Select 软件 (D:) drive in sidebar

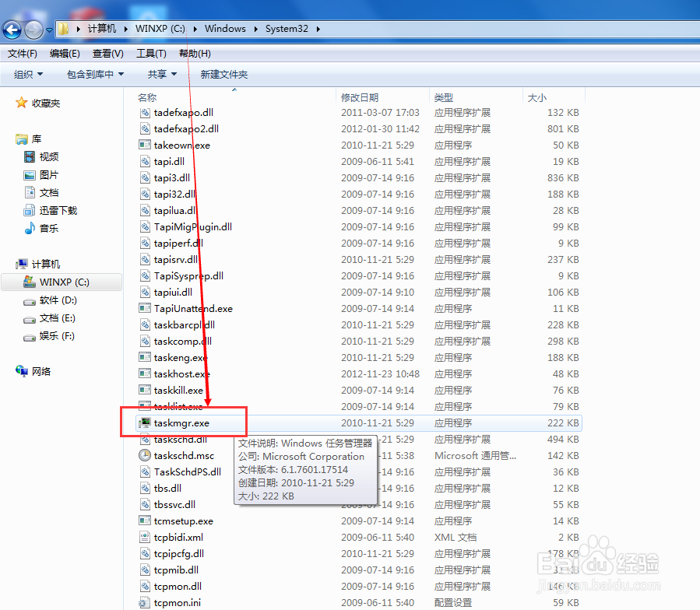point(51,300)
